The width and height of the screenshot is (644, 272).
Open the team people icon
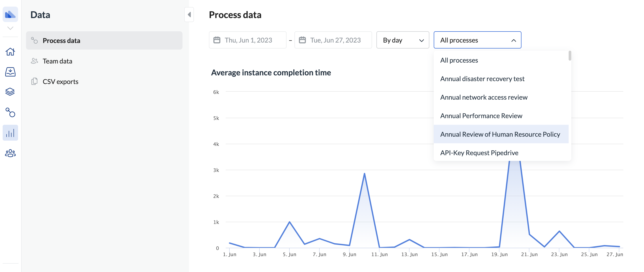(10, 153)
